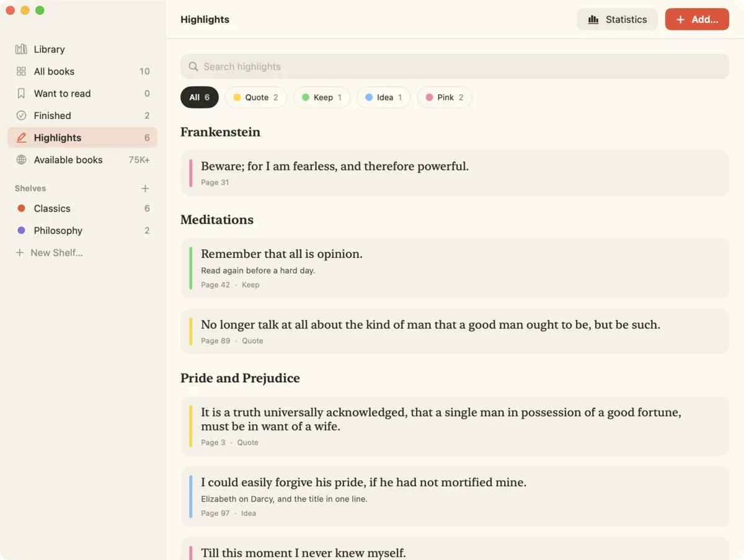
Task: Select the Highlights sidebar item
Action: coord(82,138)
